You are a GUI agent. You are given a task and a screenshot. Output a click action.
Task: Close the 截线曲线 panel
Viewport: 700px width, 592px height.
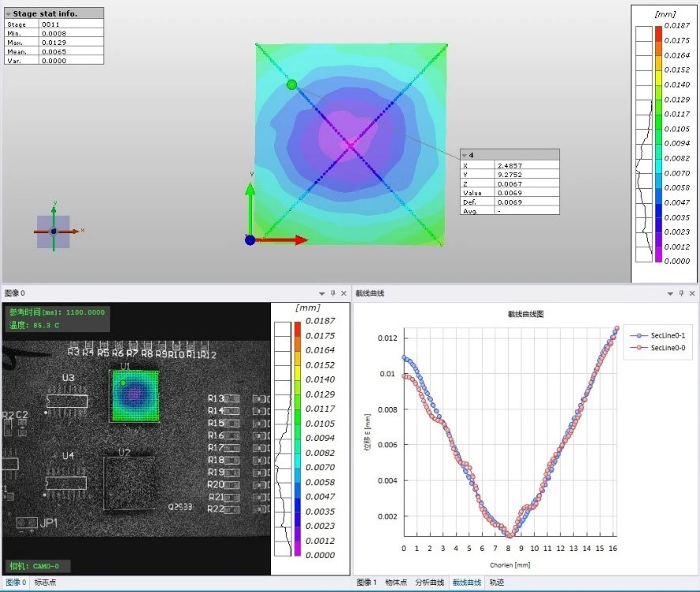coord(692,293)
